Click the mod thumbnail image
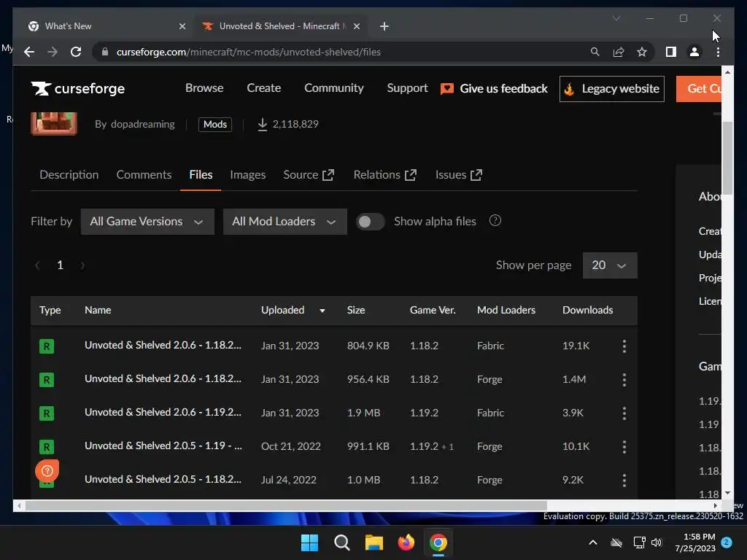The width and height of the screenshot is (747, 560). click(x=54, y=123)
